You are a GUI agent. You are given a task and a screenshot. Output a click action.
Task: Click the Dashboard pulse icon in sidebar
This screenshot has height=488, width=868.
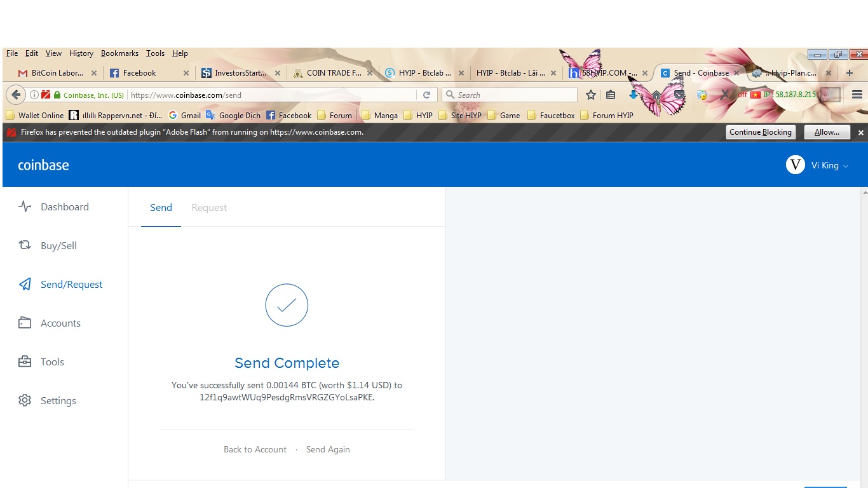(25, 207)
